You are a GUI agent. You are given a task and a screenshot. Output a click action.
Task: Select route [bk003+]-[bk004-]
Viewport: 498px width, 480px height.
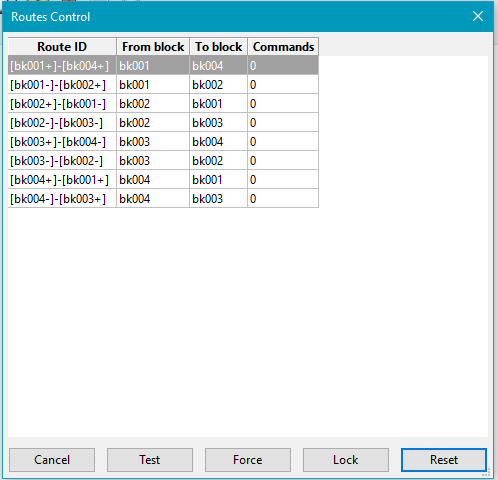pyautogui.click(x=163, y=142)
